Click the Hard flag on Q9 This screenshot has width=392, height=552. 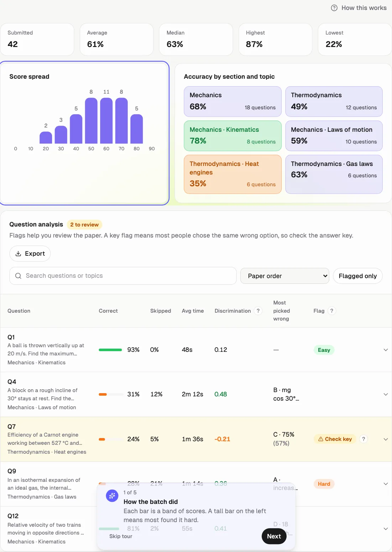coord(324,484)
